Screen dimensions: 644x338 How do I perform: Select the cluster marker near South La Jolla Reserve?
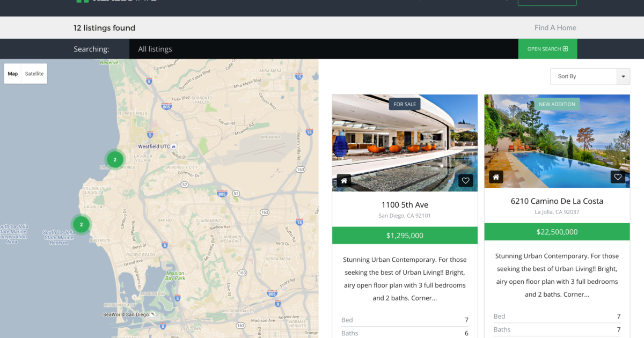[81, 224]
